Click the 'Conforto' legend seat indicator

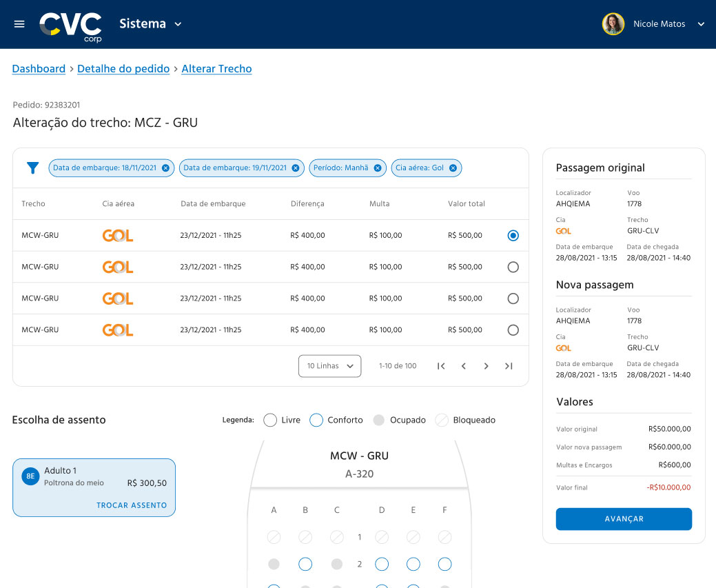pyautogui.click(x=318, y=420)
